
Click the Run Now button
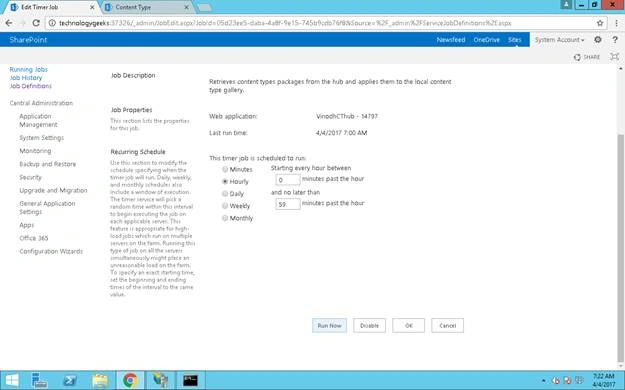click(329, 325)
